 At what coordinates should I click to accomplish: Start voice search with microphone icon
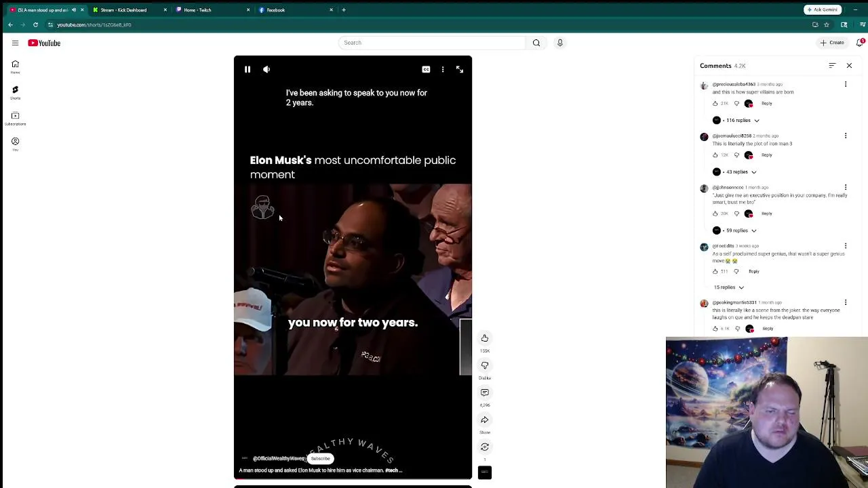tap(560, 43)
